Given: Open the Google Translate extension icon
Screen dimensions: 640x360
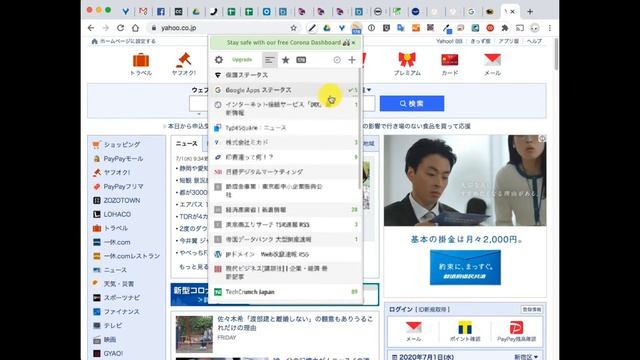Looking at the screenshot, I should pyautogui.click(x=401, y=28).
